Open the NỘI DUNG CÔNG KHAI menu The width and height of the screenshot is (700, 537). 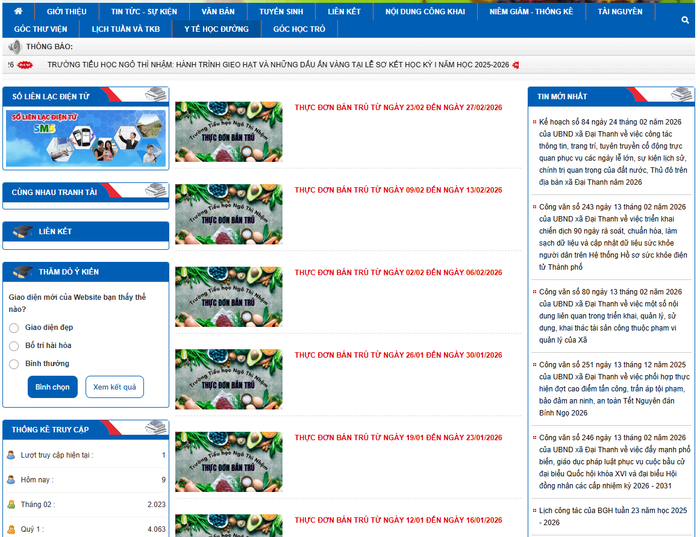(x=425, y=12)
